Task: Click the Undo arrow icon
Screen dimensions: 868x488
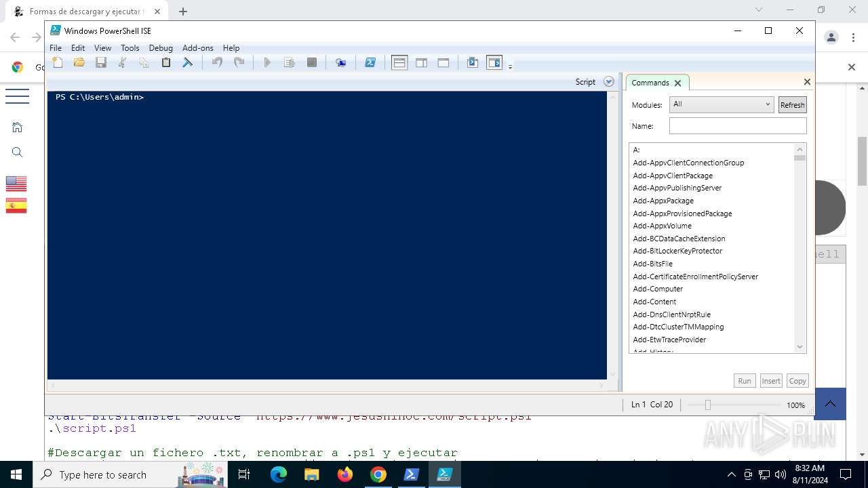Action: (x=217, y=62)
